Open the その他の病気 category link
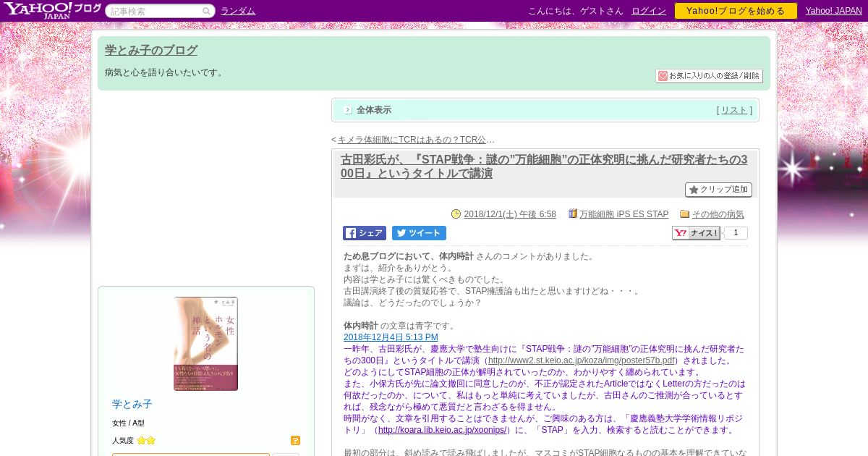The height and width of the screenshot is (456, 868). click(x=718, y=214)
